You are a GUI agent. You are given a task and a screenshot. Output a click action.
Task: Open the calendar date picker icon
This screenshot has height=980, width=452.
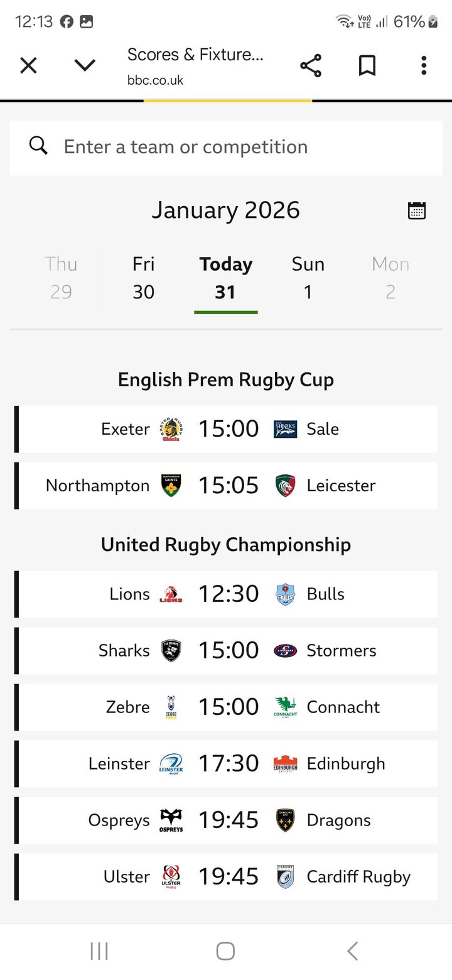pos(417,210)
